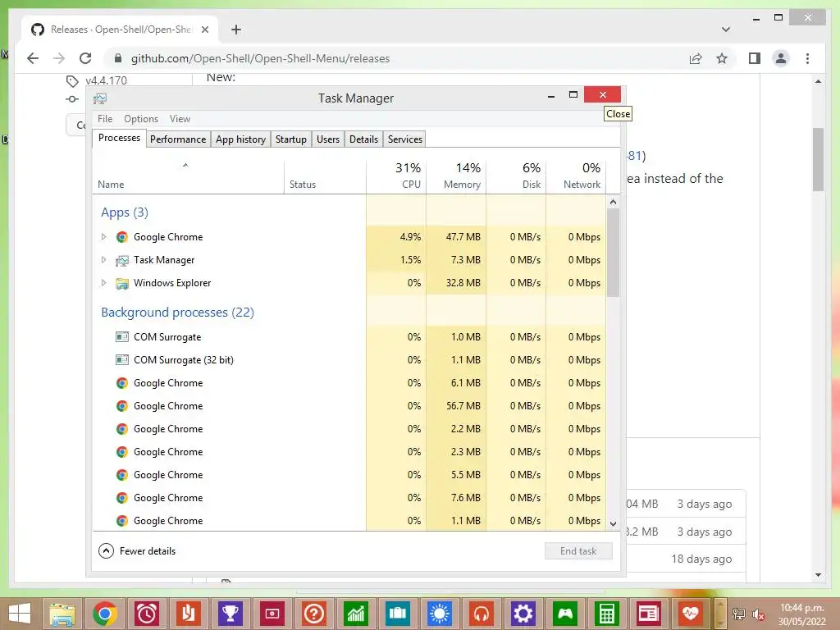
Task: Open the Calculator app on taskbar
Action: (x=606, y=614)
